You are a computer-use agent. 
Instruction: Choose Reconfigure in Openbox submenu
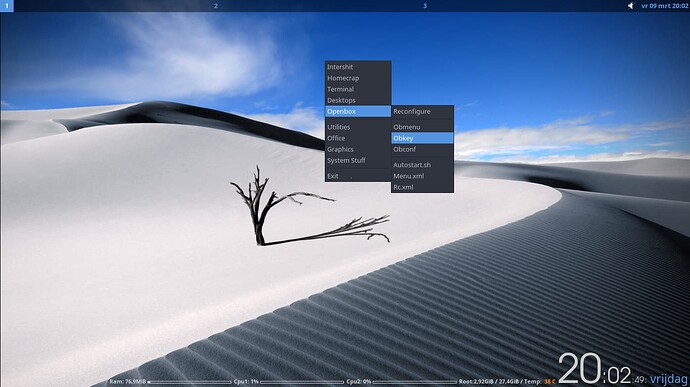(422, 111)
